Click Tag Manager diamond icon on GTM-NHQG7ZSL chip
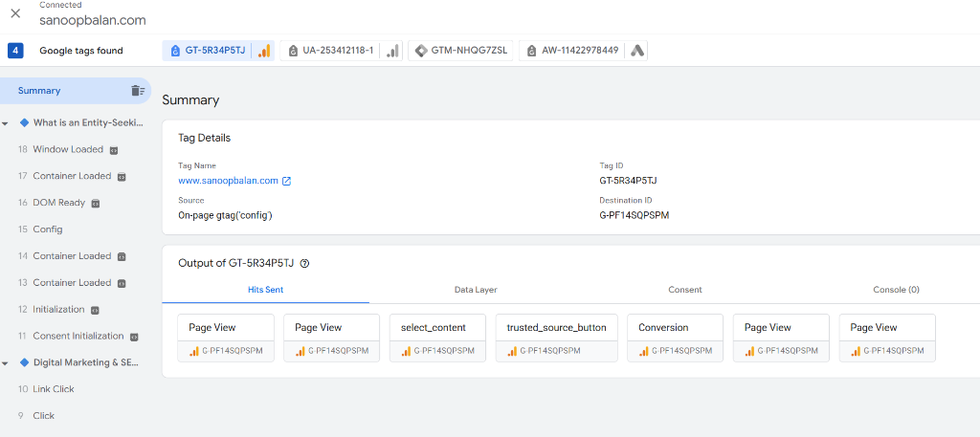The width and height of the screenshot is (980, 437). coord(421,51)
